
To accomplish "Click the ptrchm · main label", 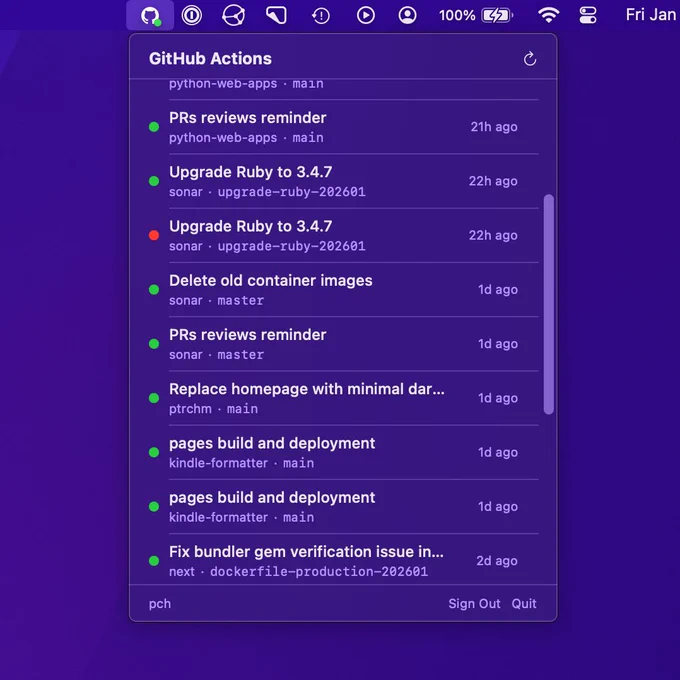I will [x=213, y=409].
